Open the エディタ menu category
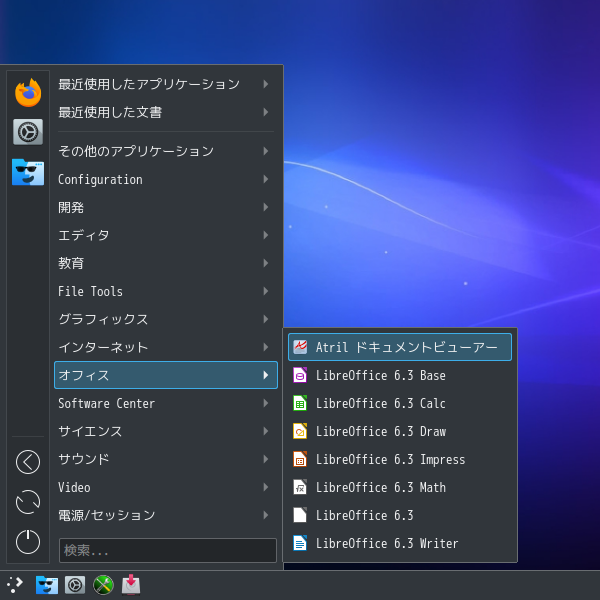The width and height of the screenshot is (600, 600). [x=166, y=235]
